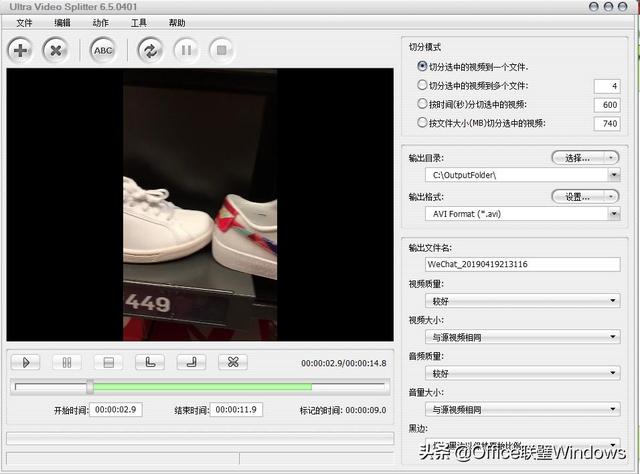Viewport: 640px width, 474px height.
Task: Choose 按时间(秒)分切选中的视频 radio option
Action: (x=422, y=104)
